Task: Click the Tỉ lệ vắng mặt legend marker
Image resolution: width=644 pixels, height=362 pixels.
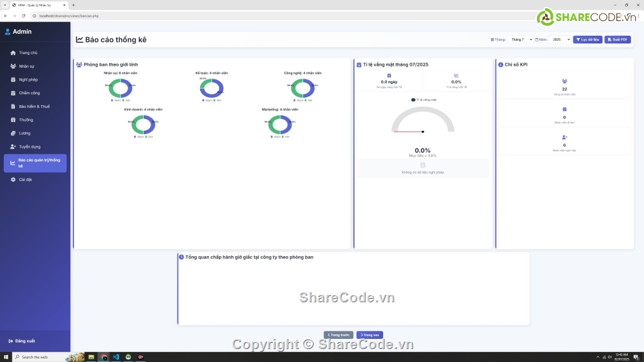Action: click(414, 100)
